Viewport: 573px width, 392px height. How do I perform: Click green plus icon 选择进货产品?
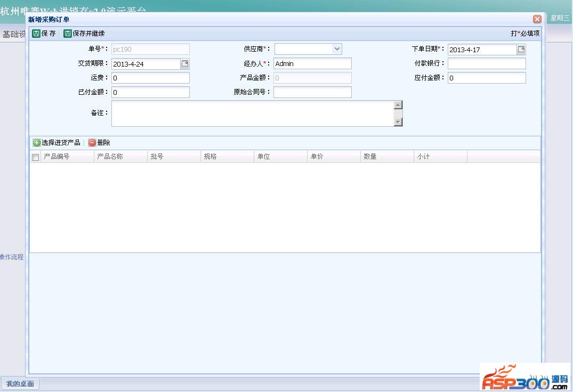[x=37, y=143]
